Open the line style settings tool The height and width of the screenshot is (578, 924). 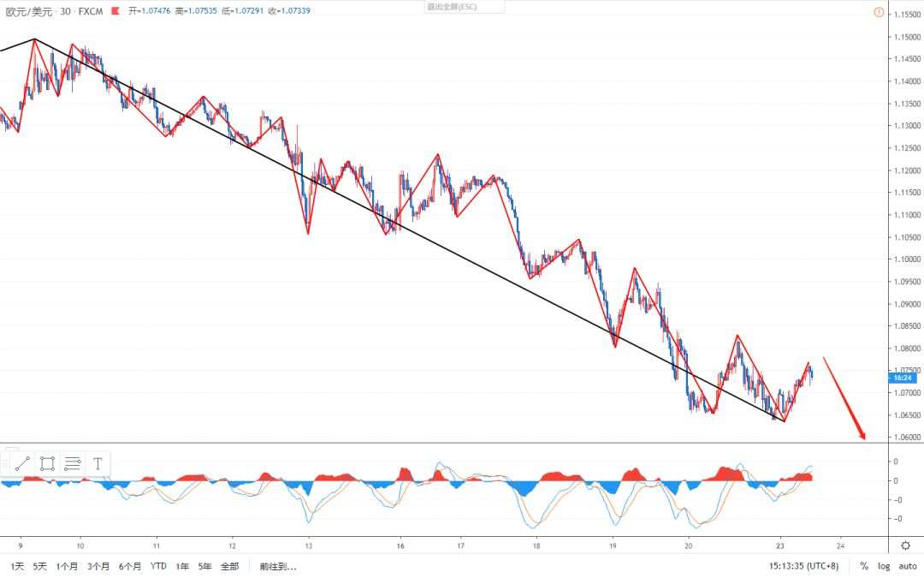point(73,464)
